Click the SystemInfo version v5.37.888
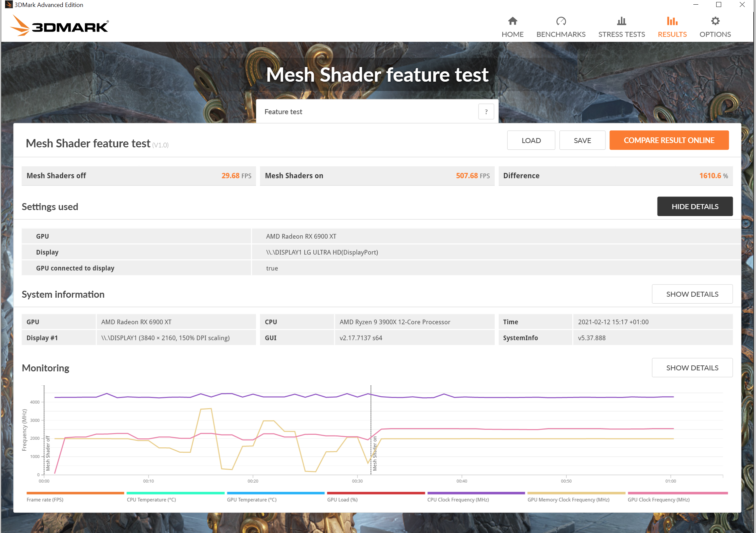Viewport: 756px width, 533px height. (591, 338)
